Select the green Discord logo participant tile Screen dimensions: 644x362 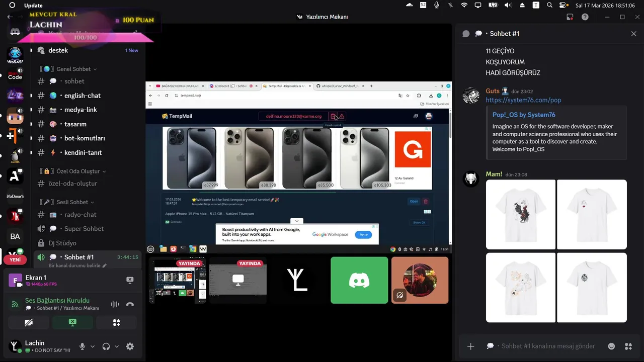coord(359,280)
